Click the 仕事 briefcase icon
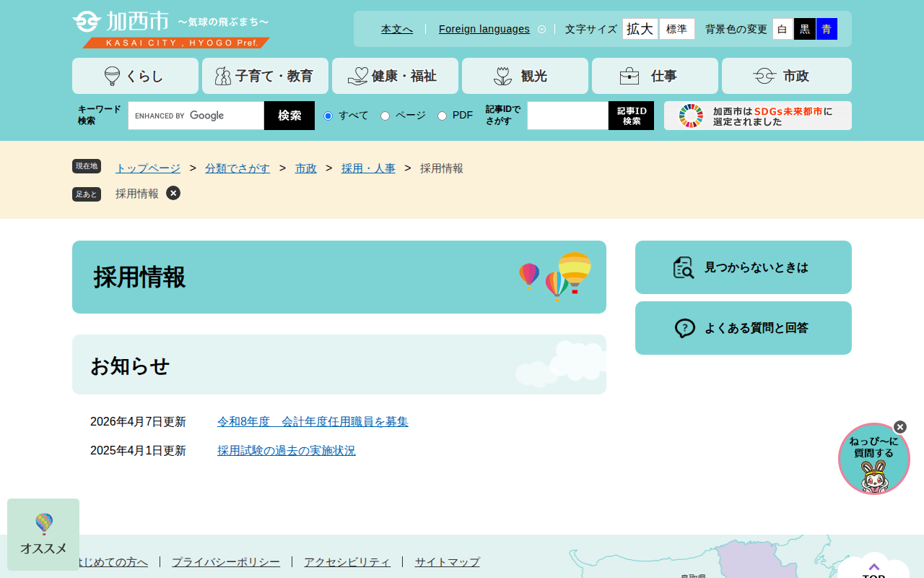924x578 pixels. 629,76
